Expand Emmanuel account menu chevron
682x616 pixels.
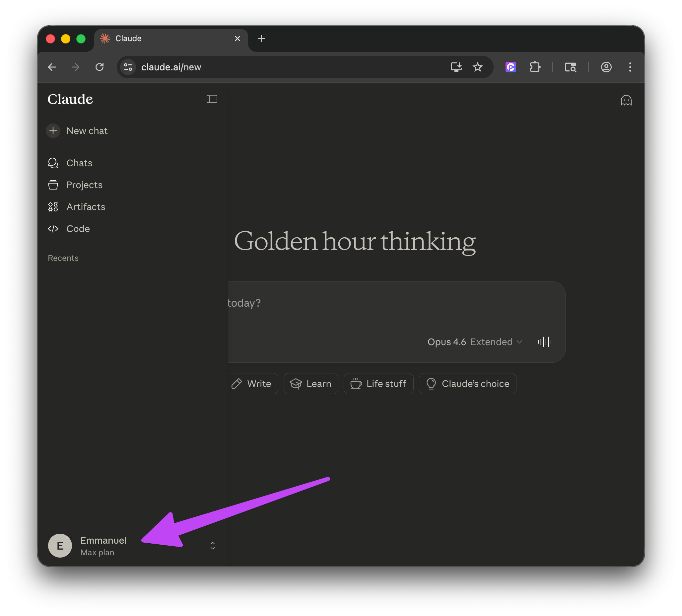(x=212, y=546)
